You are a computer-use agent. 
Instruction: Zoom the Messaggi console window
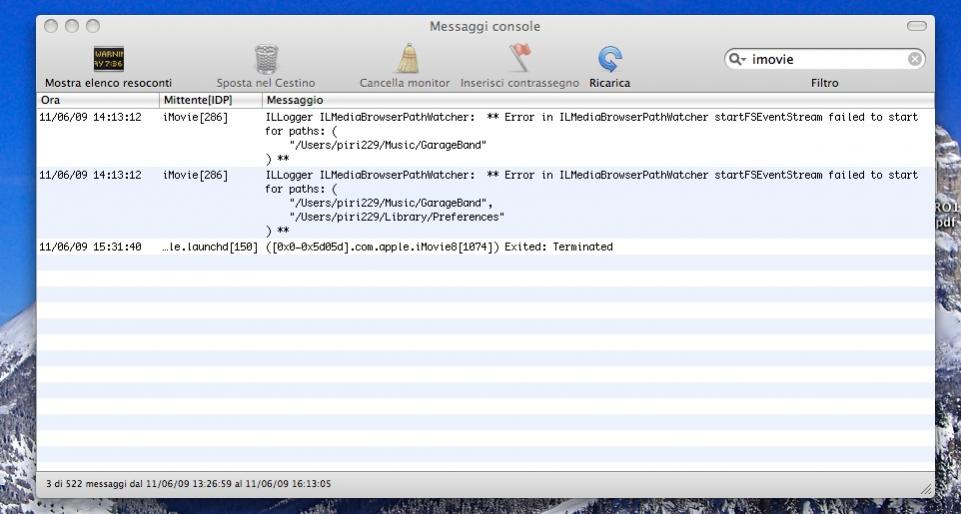pyautogui.click(x=93, y=26)
